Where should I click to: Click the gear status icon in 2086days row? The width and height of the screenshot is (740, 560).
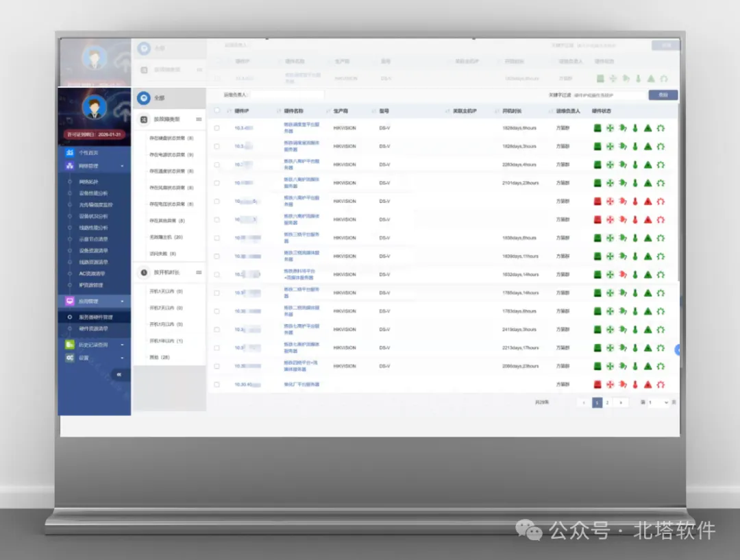(661, 367)
